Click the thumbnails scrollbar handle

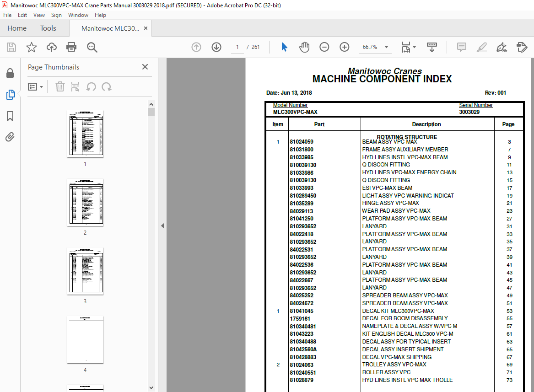point(151,112)
